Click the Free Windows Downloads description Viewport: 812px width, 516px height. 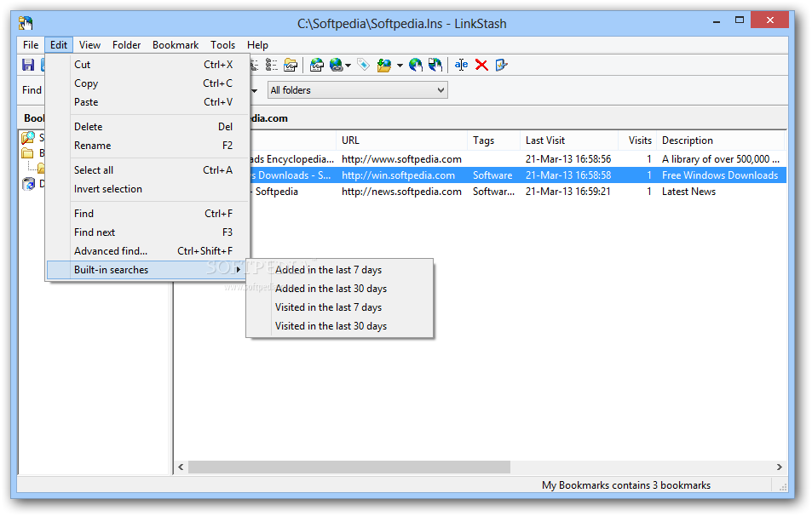pos(720,175)
